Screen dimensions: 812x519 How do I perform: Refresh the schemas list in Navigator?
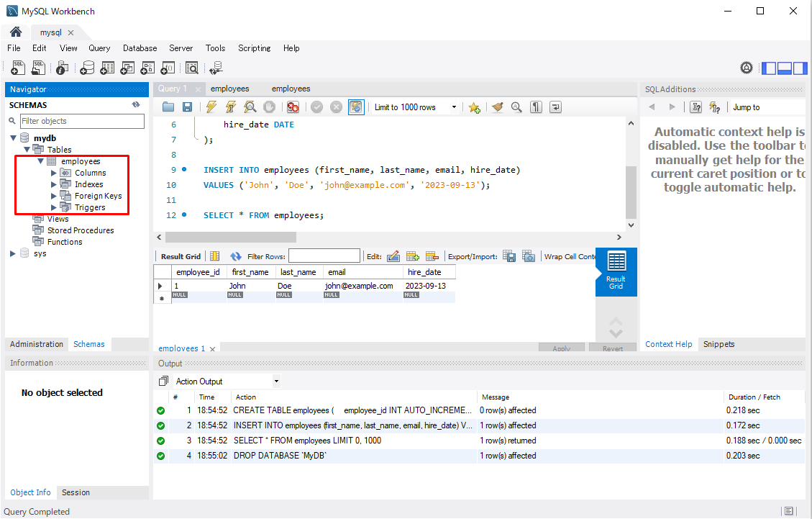(x=136, y=105)
